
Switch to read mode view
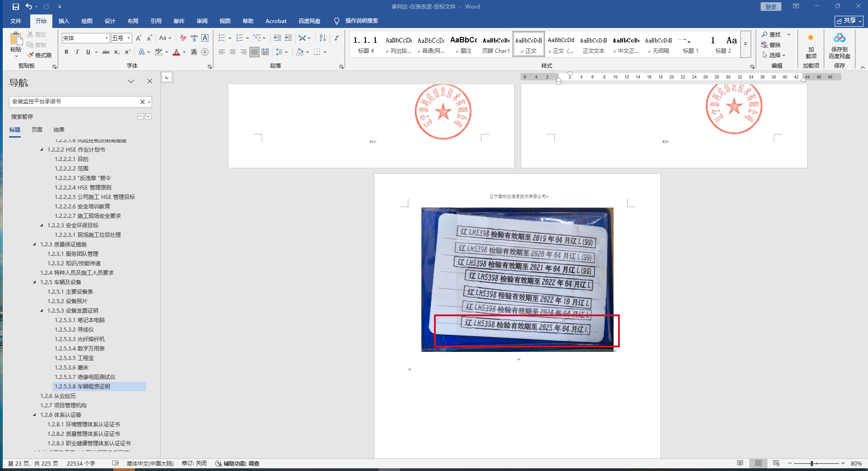pos(740,463)
